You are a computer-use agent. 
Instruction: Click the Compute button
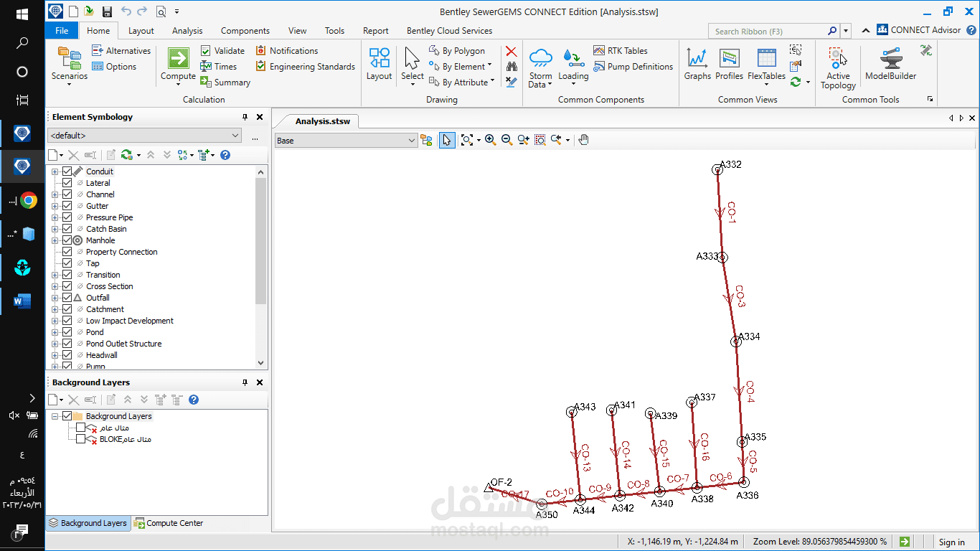(178, 65)
